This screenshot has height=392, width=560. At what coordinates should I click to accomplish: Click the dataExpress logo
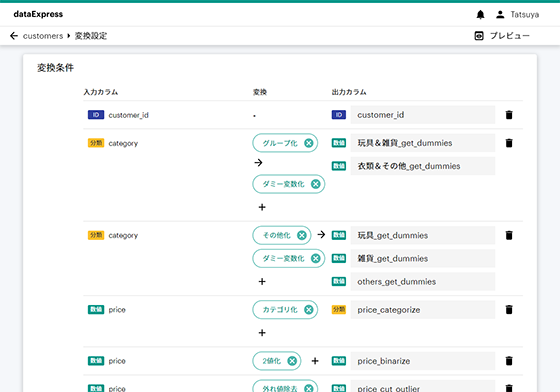click(38, 14)
